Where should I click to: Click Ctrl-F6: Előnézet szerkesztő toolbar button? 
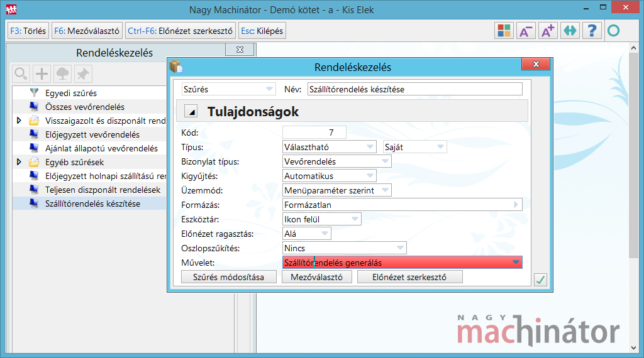pyautogui.click(x=180, y=31)
